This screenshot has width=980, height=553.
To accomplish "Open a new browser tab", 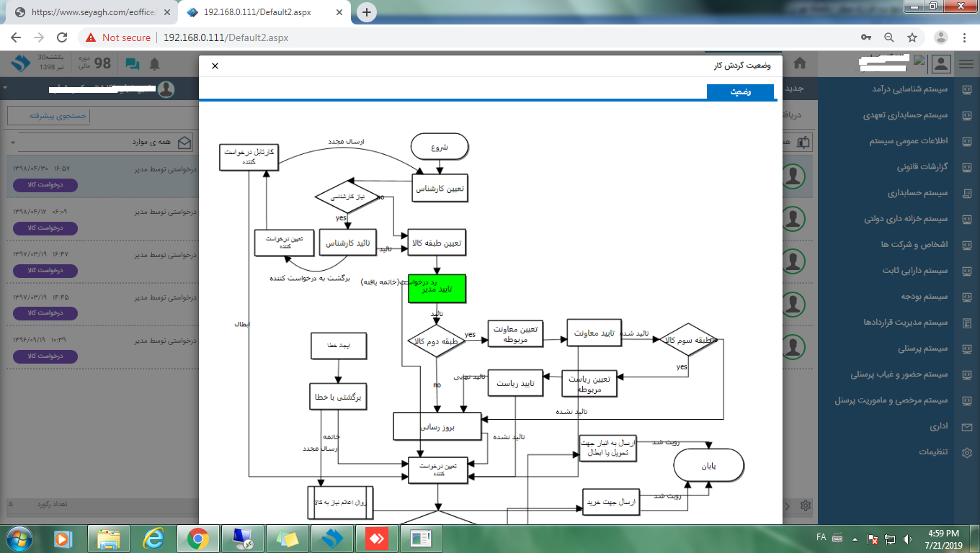I will click(367, 12).
